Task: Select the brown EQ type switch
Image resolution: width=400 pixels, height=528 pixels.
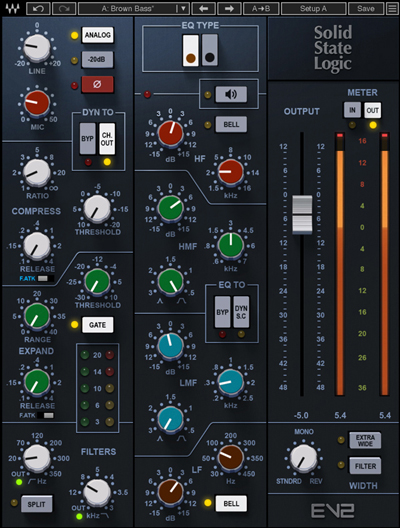Action: [191, 50]
